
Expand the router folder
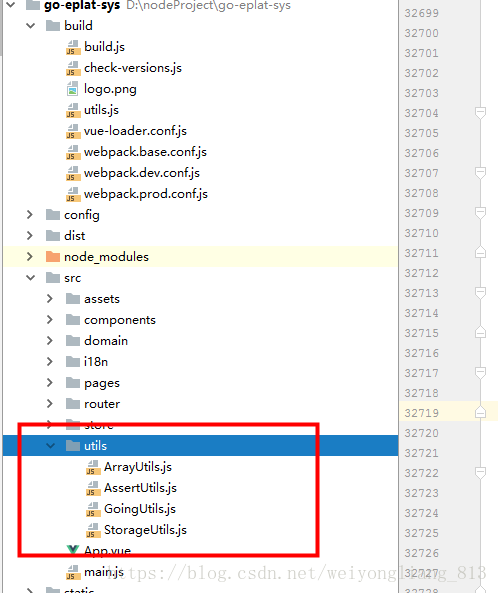tap(50, 404)
